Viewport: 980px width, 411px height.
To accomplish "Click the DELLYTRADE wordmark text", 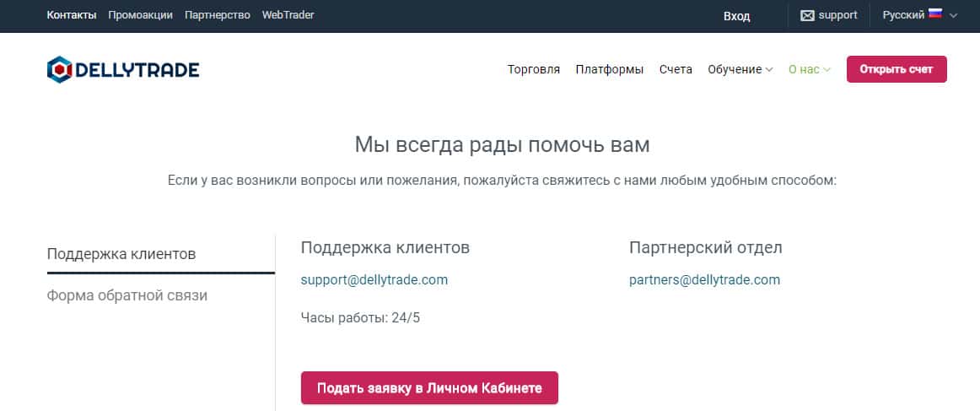I will tap(137, 69).
